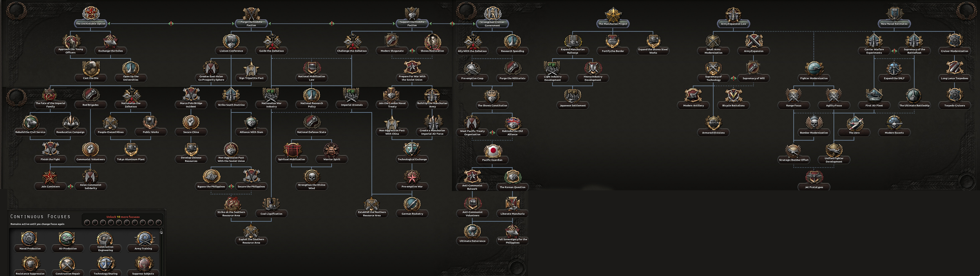The width and height of the screenshot is (980, 276).
Task: Click the 'Unlock 10 more focuses' text
Action: point(123,217)
